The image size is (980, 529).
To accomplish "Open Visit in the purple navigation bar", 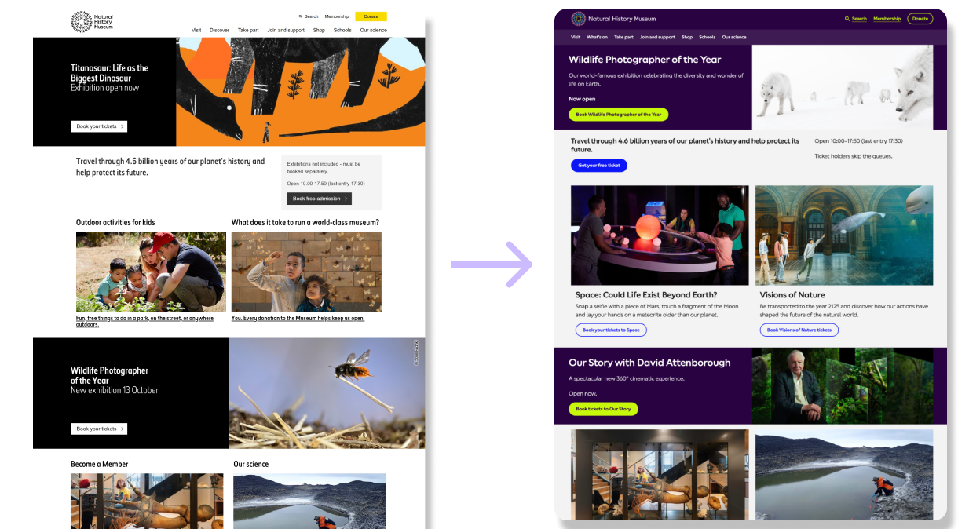I will (576, 37).
